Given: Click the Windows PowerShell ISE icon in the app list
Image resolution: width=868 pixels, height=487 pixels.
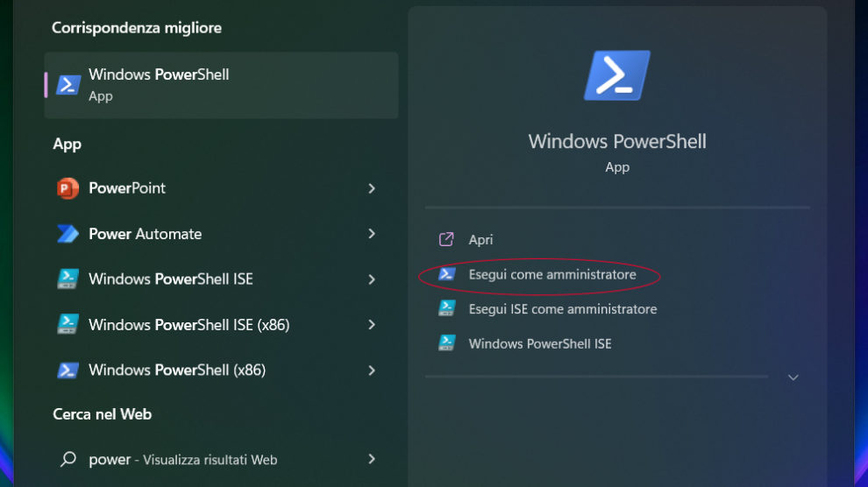Looking at the screenshot, I should [x=68, y=279].
